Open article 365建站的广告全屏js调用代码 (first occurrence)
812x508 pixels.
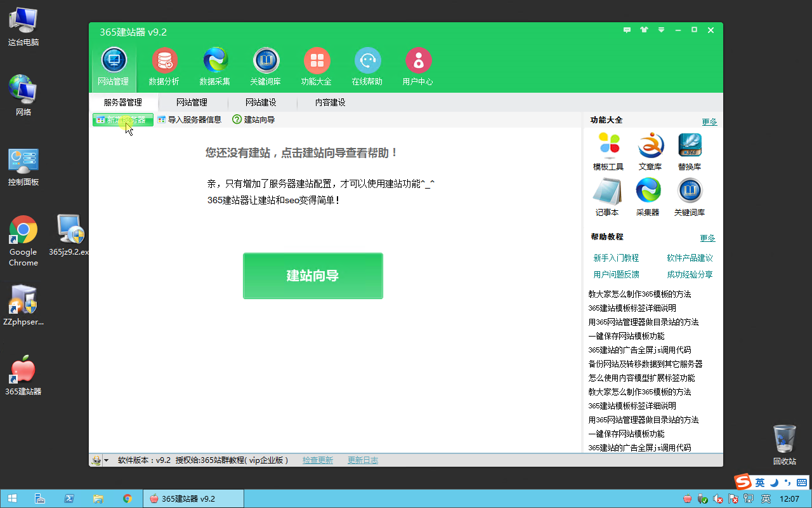click(639, 350)
